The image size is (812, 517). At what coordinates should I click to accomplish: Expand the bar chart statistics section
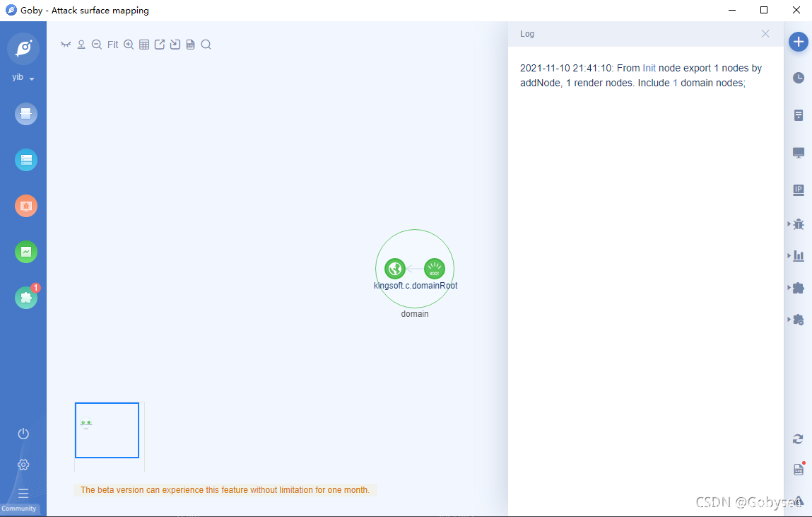point(796,256)
